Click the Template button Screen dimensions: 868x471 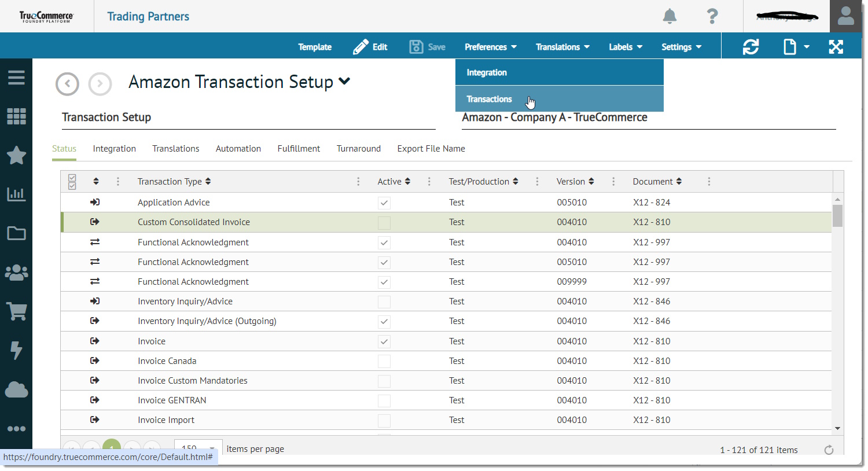pos(315,47)
